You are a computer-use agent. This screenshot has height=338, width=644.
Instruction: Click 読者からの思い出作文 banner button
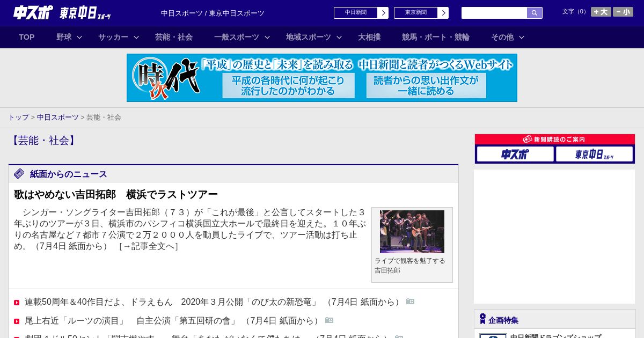(x=426, y=86)
